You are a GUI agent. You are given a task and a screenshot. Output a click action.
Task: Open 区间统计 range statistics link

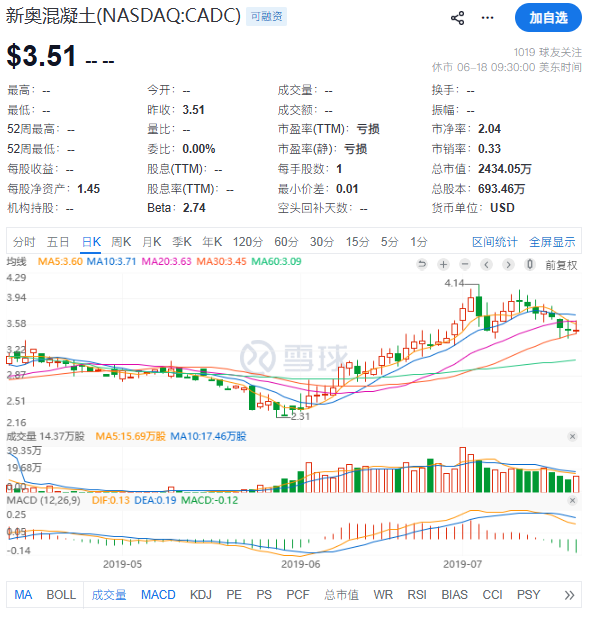pyautogui.click(x=495, y=242)
